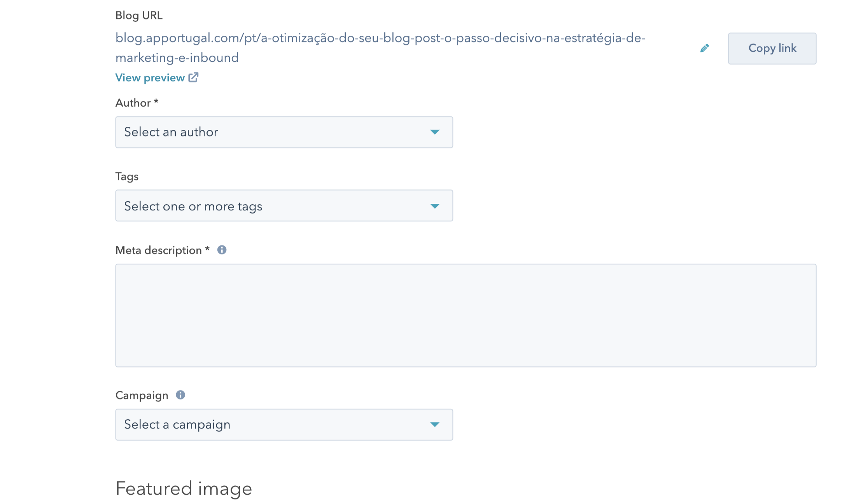Copy the blog link with Copy link button
The image size is (863, 504).
click(x=772, y=48)
